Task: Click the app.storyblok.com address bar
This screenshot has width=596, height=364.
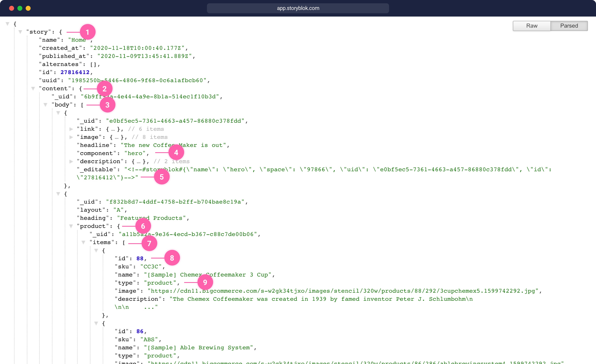Action: (x=298, y=8)
